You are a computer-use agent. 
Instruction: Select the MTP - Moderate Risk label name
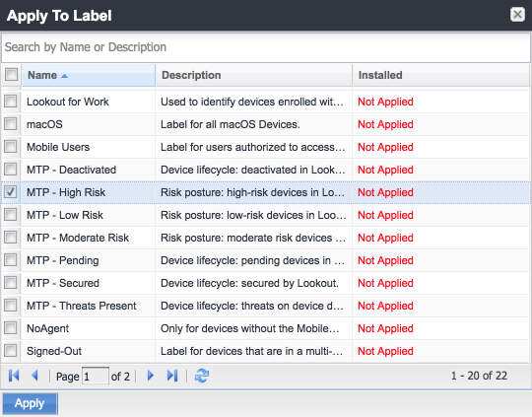click(x=78, y=238)
